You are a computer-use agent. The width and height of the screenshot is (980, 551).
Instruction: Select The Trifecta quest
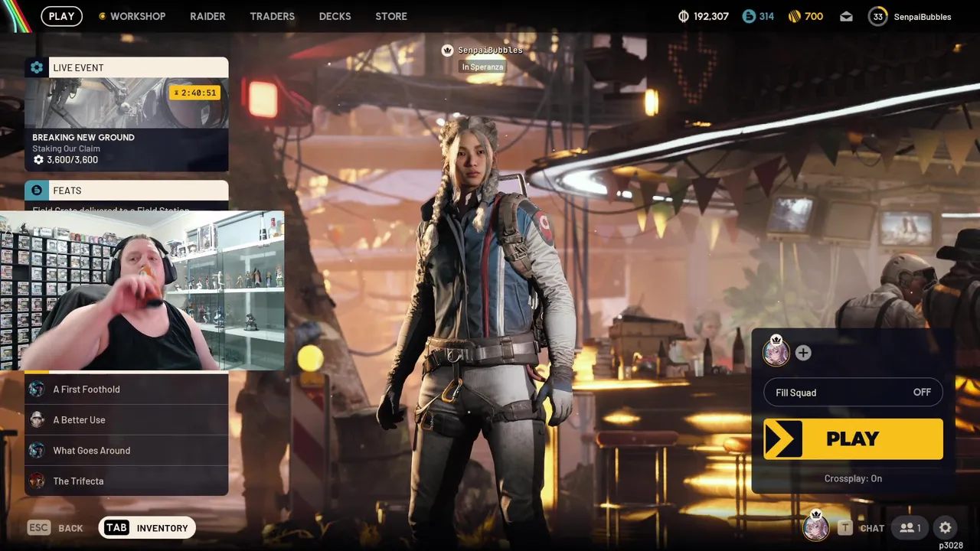pos(126,481)
